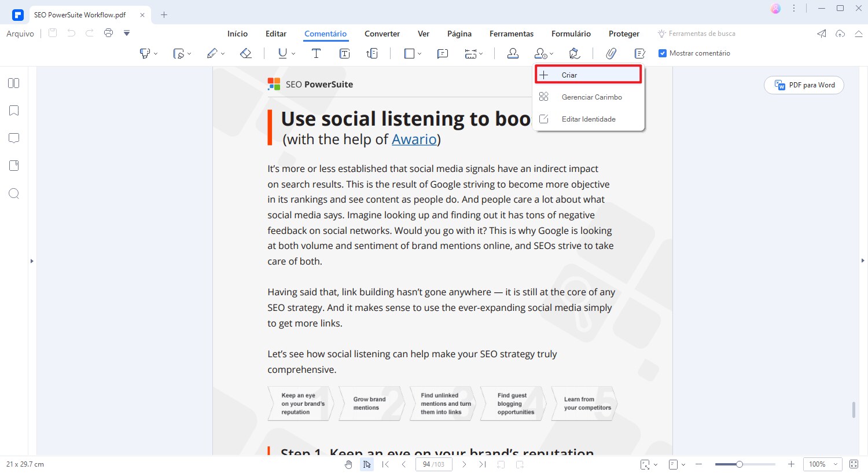
Task: Expand the right side panel arrow
Action: point(863,261)
